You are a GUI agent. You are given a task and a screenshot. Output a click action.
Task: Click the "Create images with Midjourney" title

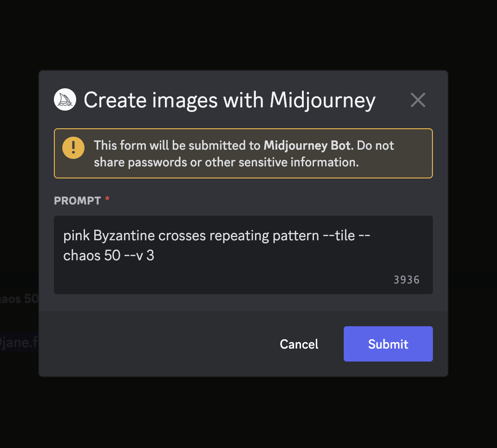tap(229, 100)
